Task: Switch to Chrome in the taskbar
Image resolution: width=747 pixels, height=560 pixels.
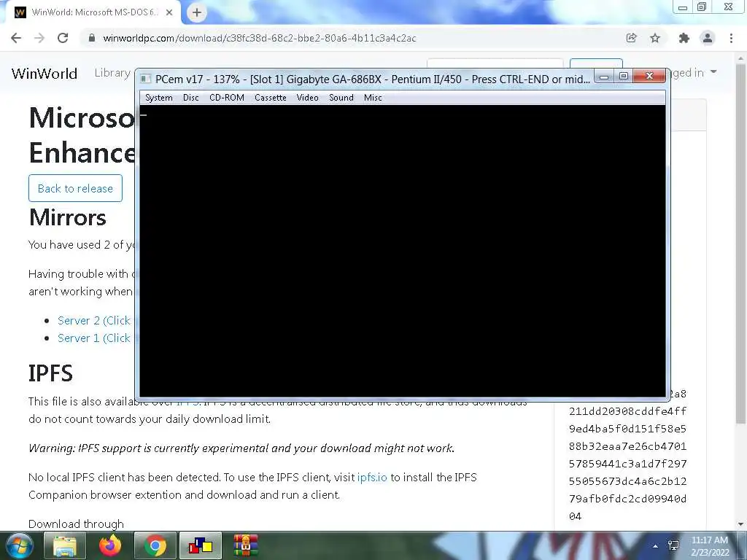Action: pos(155,545)
